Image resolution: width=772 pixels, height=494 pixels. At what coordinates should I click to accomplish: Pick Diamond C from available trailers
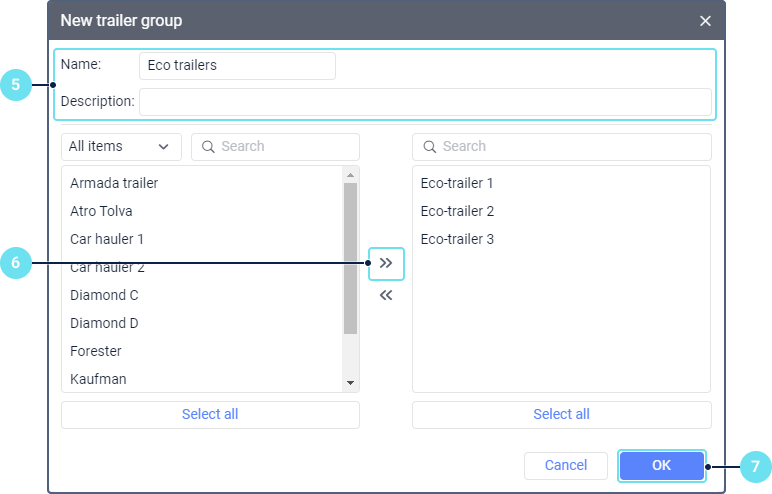click(x=104, y=295)
